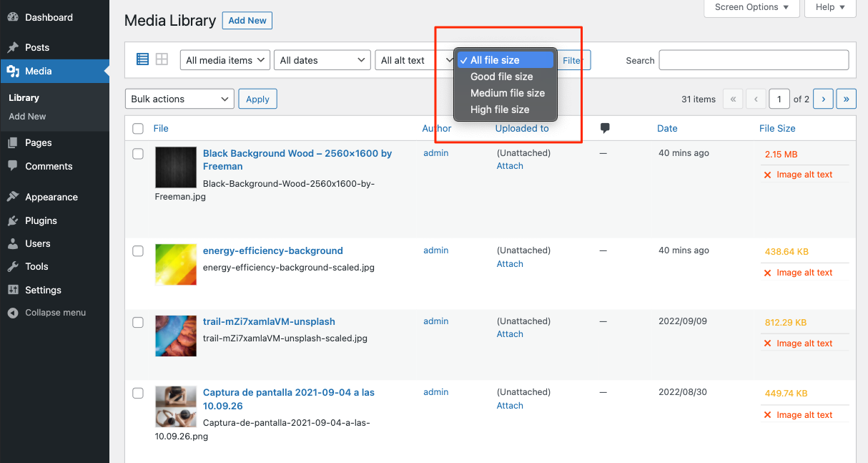Click the current page number field
868x463 pixels.
coord(779,99)
